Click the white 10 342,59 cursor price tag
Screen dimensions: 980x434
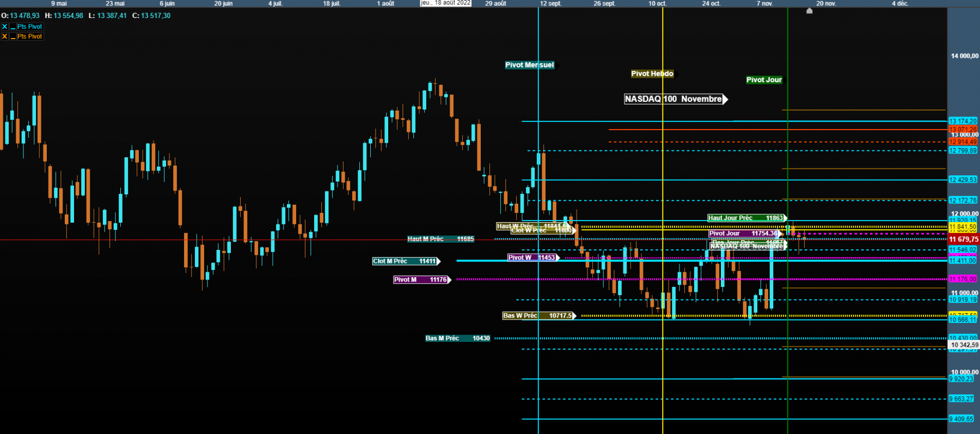(x=964, y=345)
